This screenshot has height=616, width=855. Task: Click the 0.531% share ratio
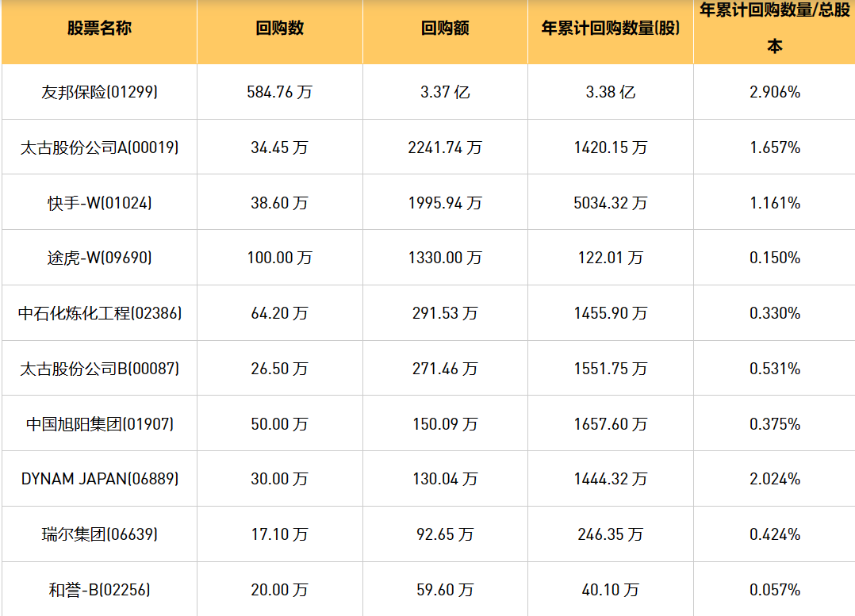tap(775, 369)
